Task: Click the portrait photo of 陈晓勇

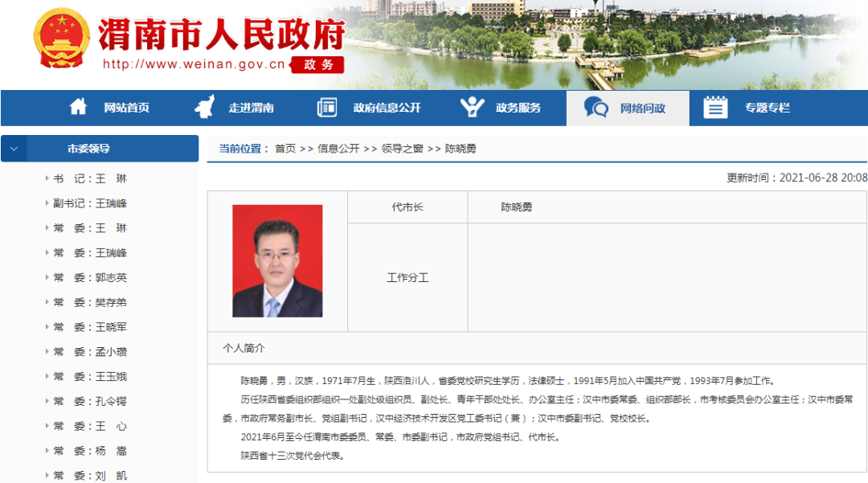Action: click(x=277, y=261)
